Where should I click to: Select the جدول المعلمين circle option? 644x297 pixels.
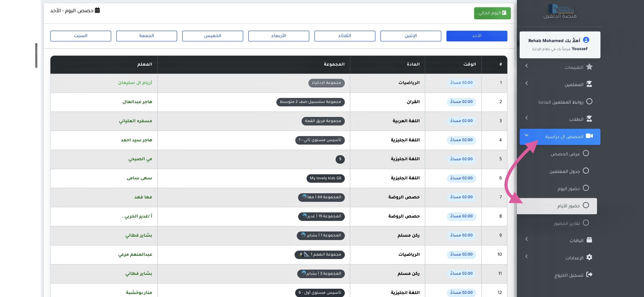tap(586, 171)
